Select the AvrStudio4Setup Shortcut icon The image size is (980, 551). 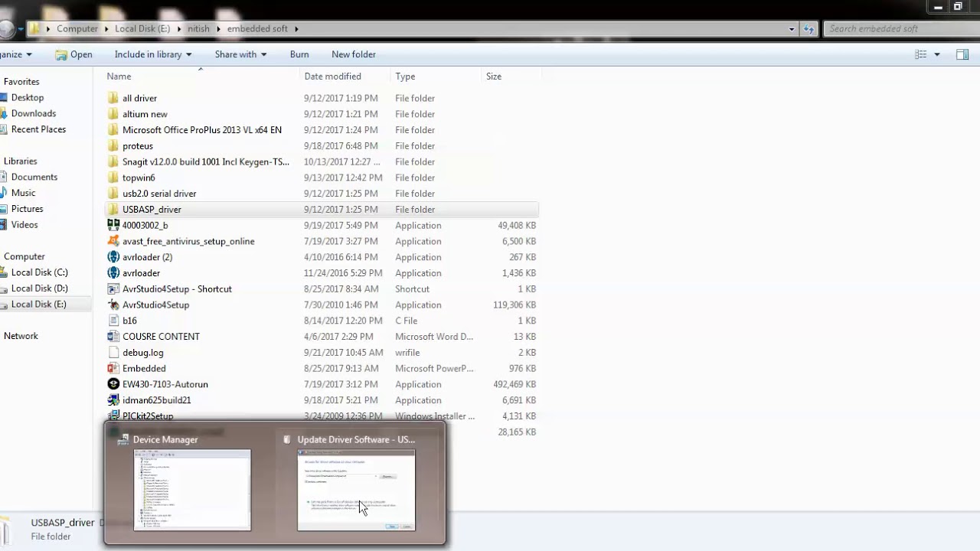[113, 289]
